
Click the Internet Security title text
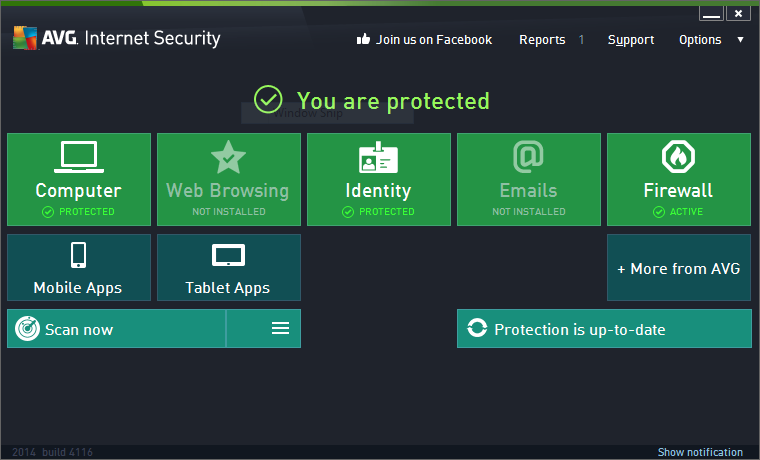tap(152, 39)
